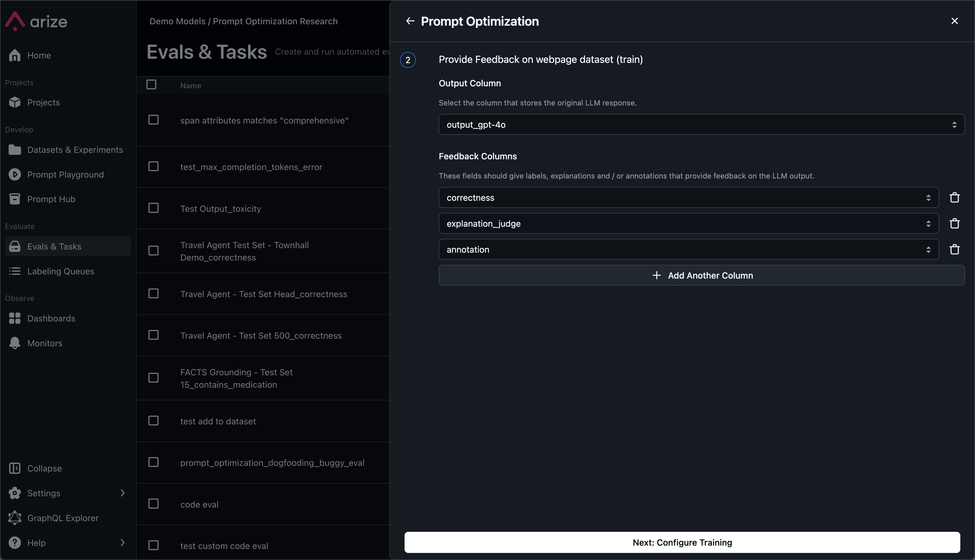Click the Arize logo
Image resolution: width=975 pixels, height=560 pixels.
point(36,21)
